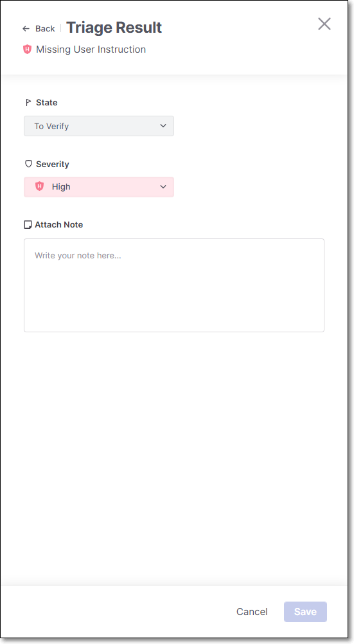Click the flag icon next to State
354x644 pixels.
point(28,102)
